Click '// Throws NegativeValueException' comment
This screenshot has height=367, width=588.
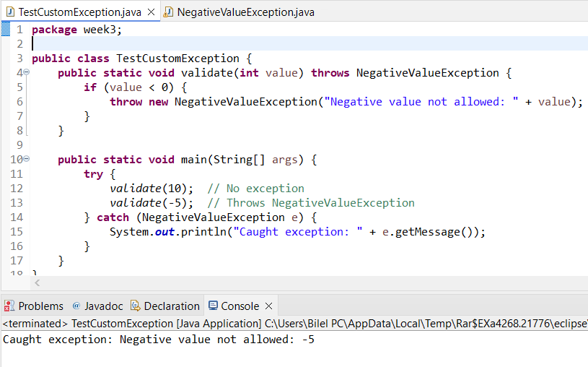(311, 203)
